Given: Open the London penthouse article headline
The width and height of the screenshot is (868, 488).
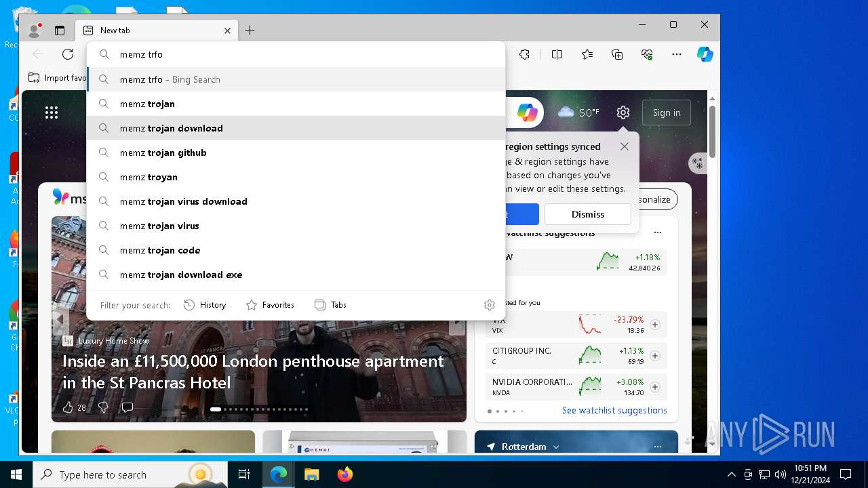Looking at the screenshot, I should pos(253,371).
